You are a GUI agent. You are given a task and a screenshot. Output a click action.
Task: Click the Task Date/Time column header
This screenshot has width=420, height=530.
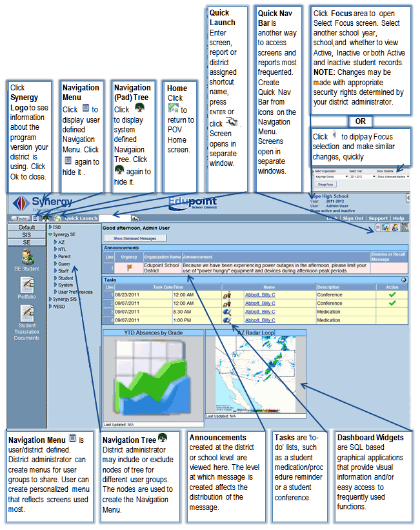(x=168, y=287)
